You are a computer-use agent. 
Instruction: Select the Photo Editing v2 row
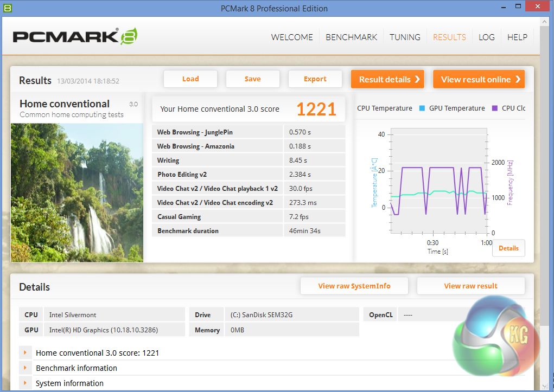click(249, 175)
